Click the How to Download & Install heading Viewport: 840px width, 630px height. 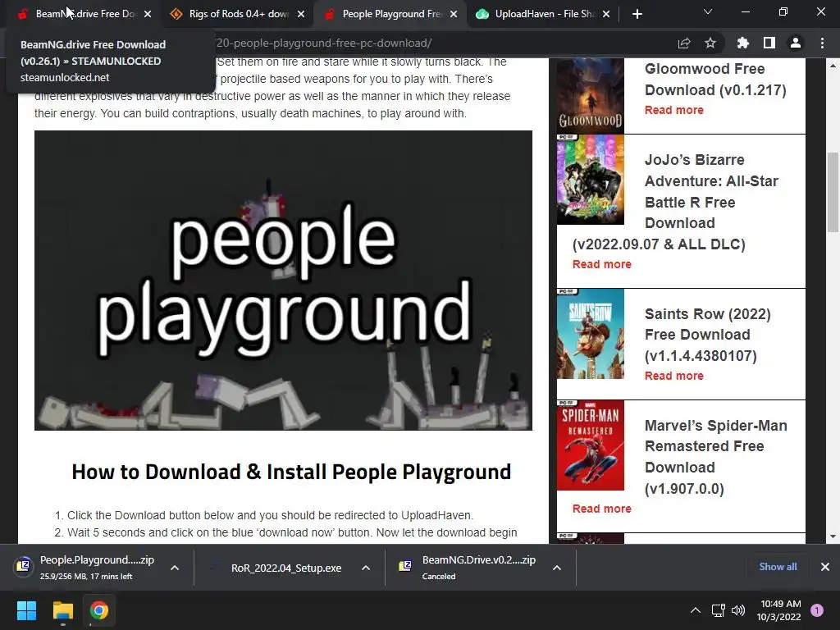click(x=291, y=472)
